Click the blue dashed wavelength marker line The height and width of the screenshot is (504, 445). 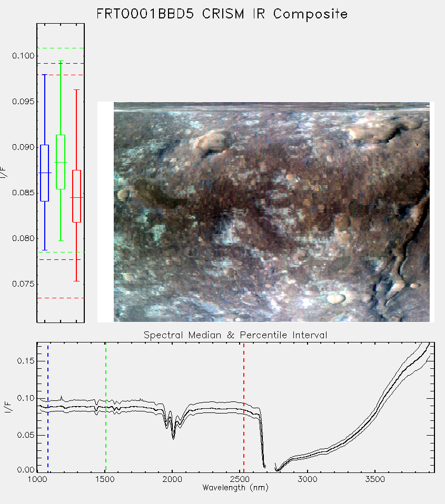tap(48, 407)
